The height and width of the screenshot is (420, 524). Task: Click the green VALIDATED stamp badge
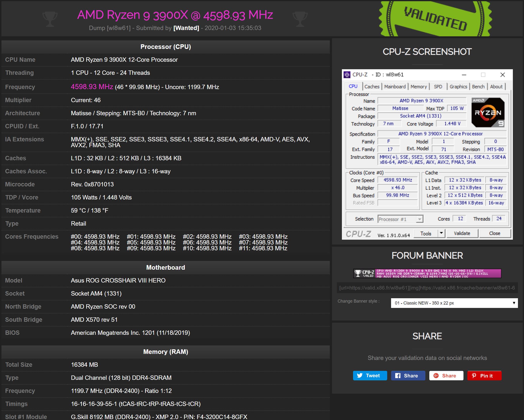pos(435,19)
